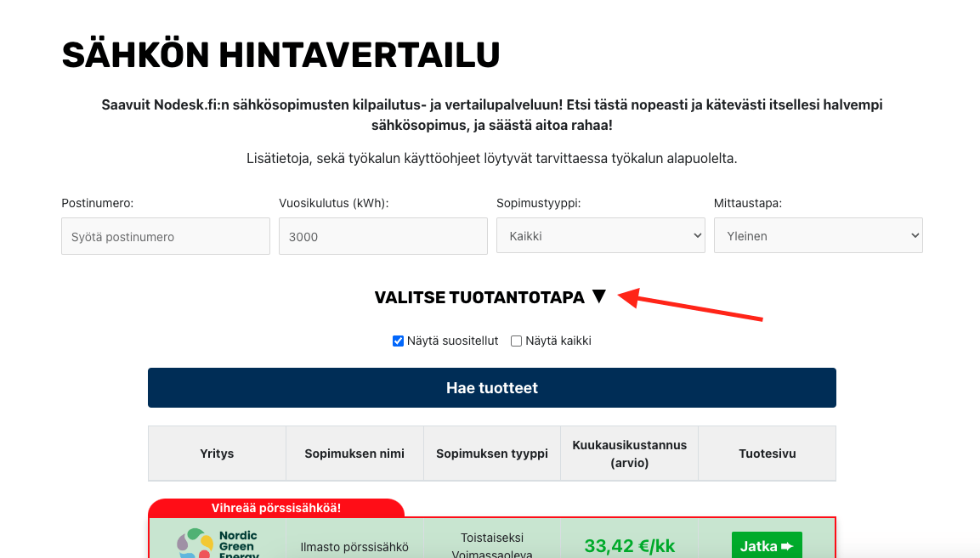Expand the Valitse tuotantotapa section
Viewport: 980px width, 558px height.
tap(480, 297)
